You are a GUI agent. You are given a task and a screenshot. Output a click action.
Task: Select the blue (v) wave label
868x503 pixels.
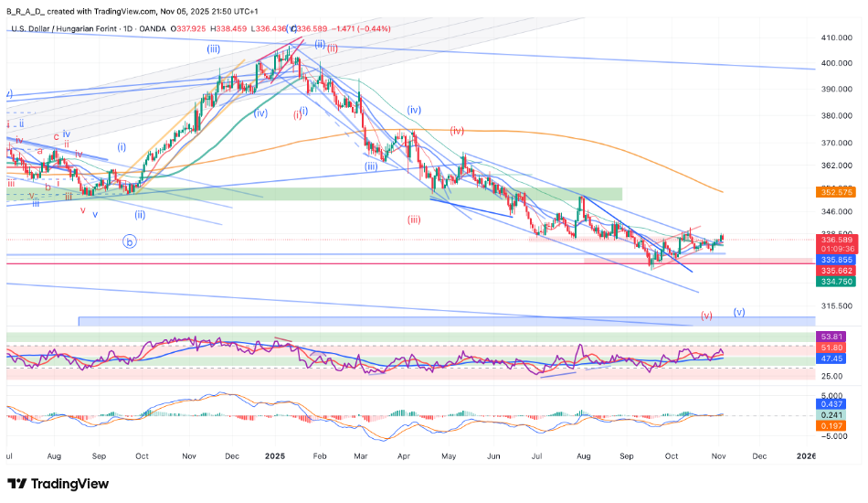click(x=739, y=312)
